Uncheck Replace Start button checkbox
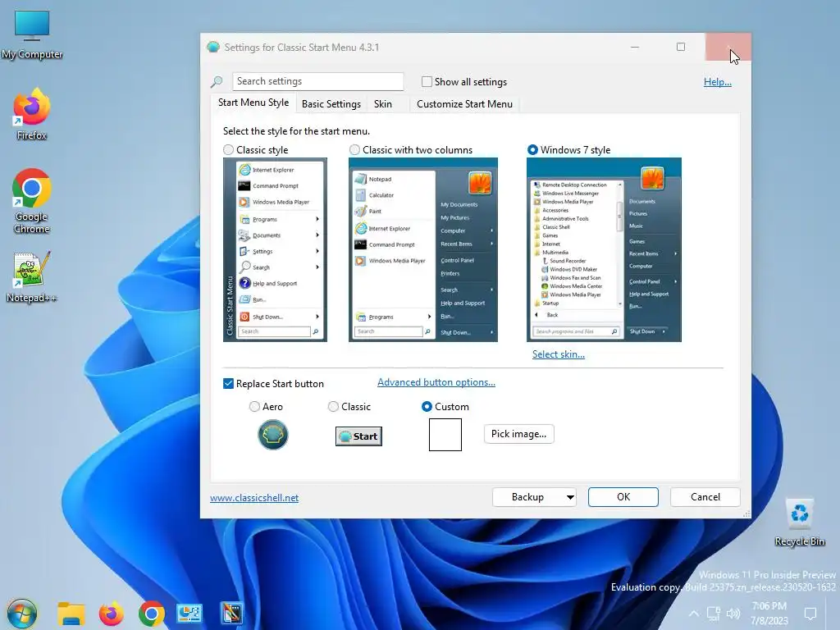This screenshot has width=840, height=630. tap(228, 384)
